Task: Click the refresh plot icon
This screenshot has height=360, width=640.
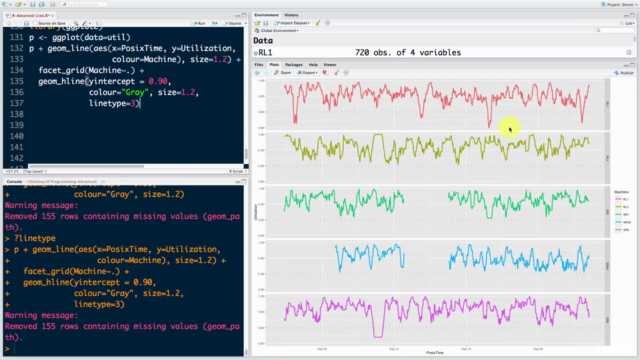Action: [346, 73]
